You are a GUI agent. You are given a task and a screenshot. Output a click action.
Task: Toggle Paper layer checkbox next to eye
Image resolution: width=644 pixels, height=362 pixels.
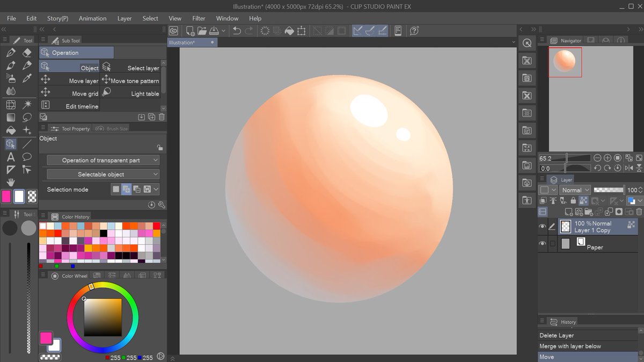(x=552, y=244)
